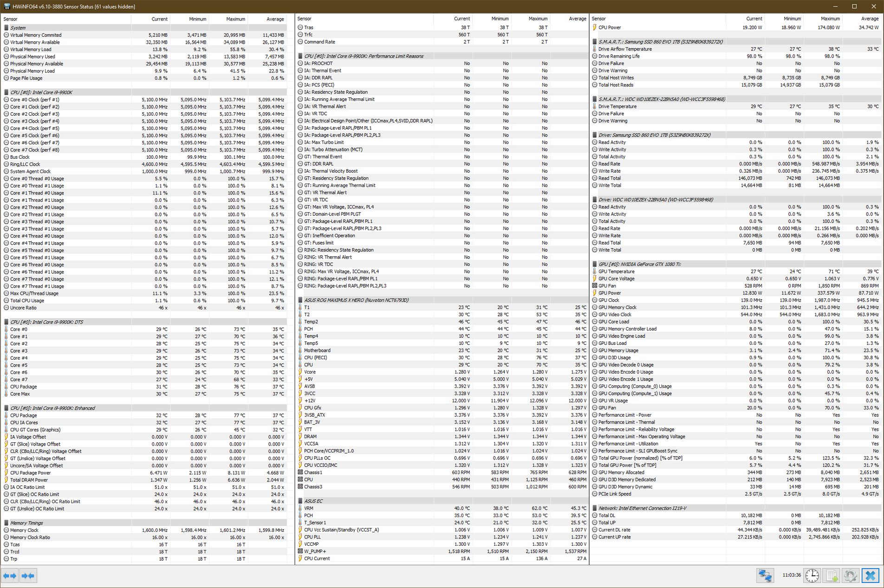This screenshot has width=884, height=588.
Task: Reset min/max values with the clock button
Action: tap(812, 576)
